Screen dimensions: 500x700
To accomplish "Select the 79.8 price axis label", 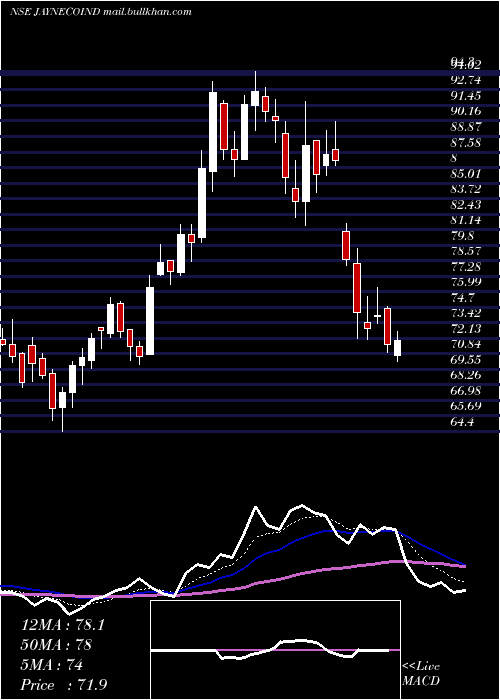I will click(462, 236).
